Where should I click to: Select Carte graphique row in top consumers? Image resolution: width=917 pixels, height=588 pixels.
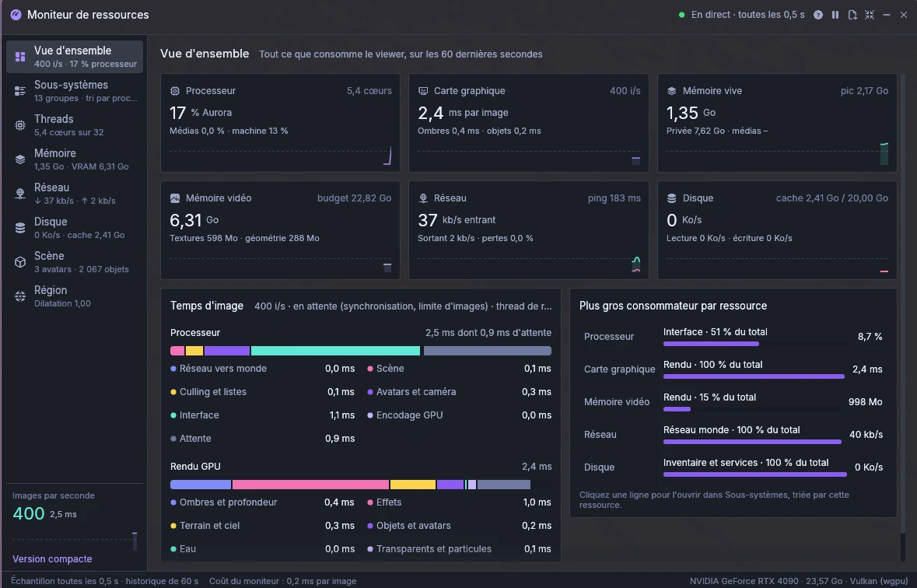[733, 369]
